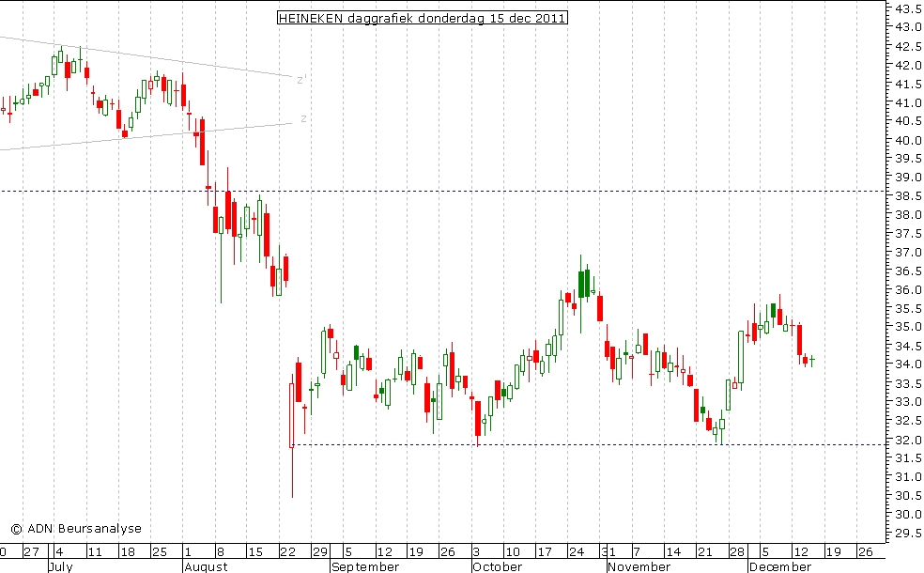Click date label 26 under December
924x573 pixels.
coord(865,552)
